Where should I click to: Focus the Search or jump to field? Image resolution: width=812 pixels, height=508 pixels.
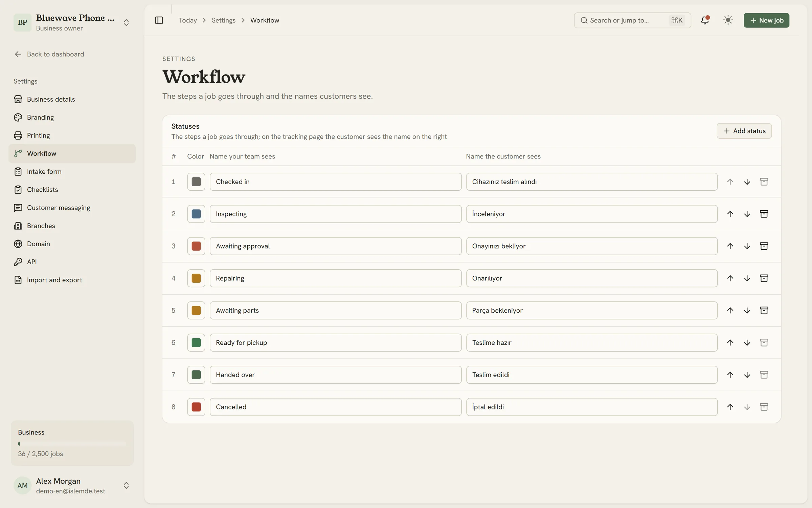pyautogui.click(x=632, y=20)
